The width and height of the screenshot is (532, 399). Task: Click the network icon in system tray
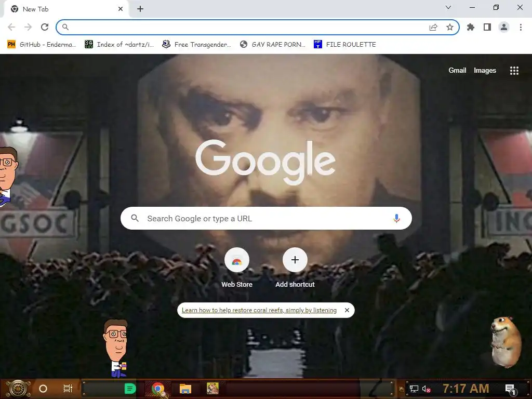coord(414,389)
